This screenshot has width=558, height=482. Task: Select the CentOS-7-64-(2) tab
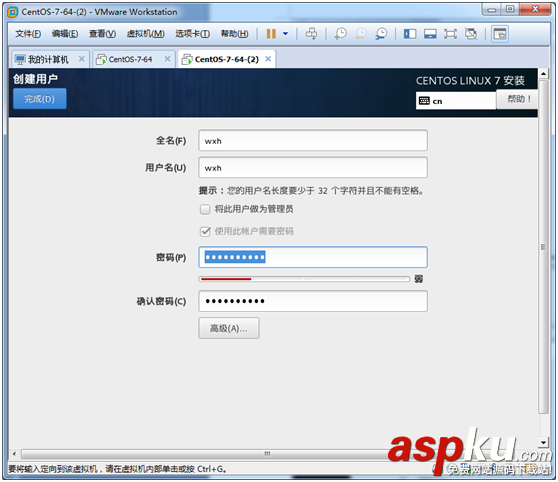click(226, 59)
